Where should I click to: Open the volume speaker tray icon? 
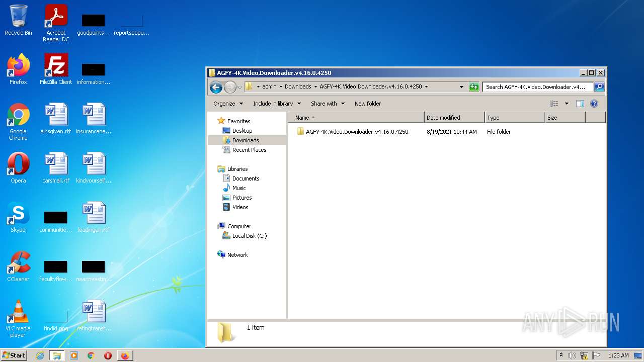(572, 355)
